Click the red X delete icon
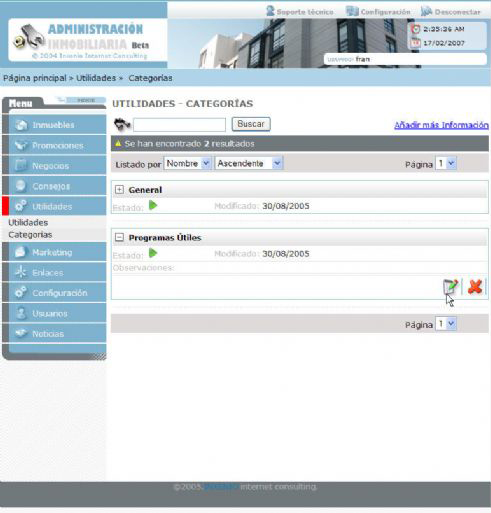Image resolution: width=491 pixels, height=513 pixels. pos(475,286)
